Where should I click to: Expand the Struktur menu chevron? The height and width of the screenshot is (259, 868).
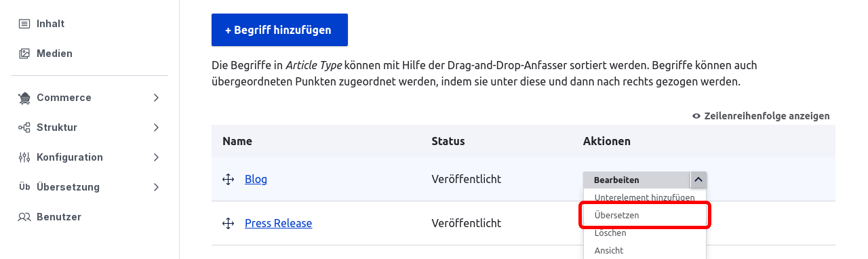pos(156,127)
